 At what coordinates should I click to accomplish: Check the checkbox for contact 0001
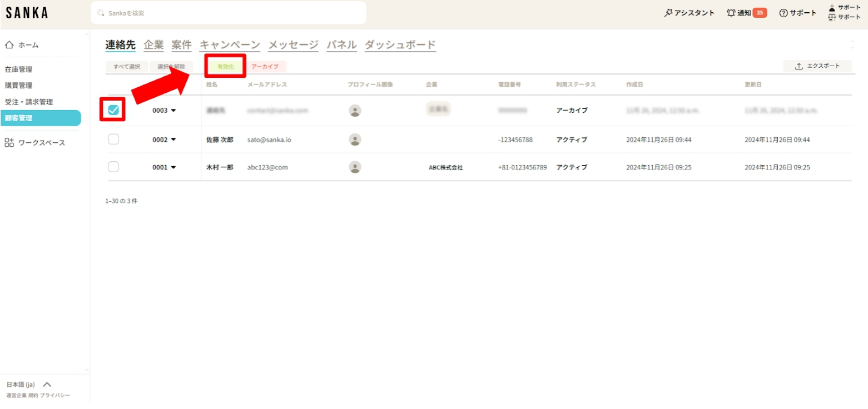click(113, 167)
